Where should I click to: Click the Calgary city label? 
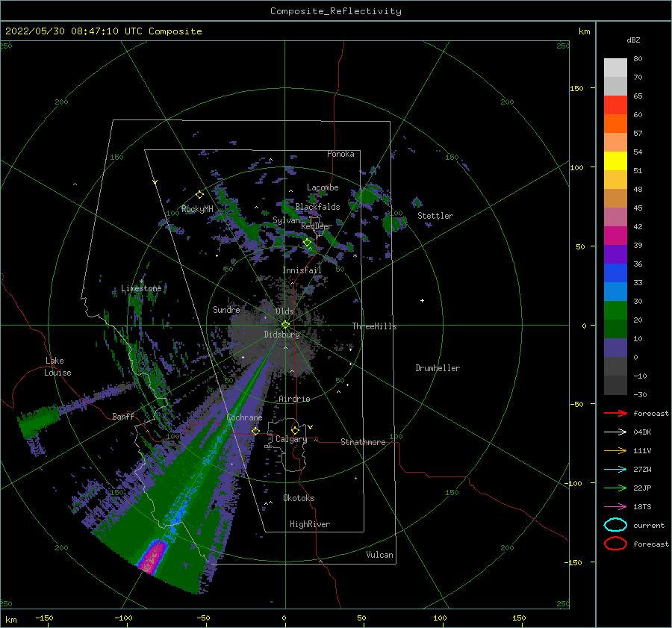[x=291, y=439]
